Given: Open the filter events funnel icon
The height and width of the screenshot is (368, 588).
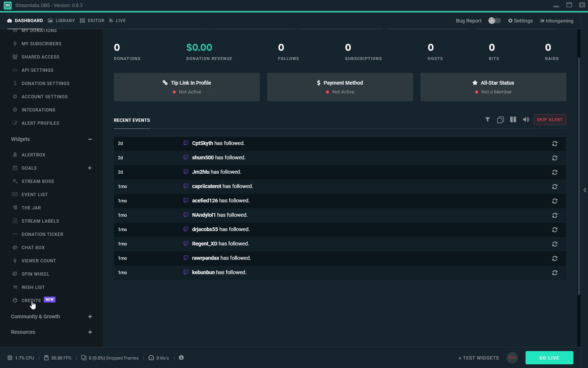Looking at the screenshot, I should (x=487, y=120).
